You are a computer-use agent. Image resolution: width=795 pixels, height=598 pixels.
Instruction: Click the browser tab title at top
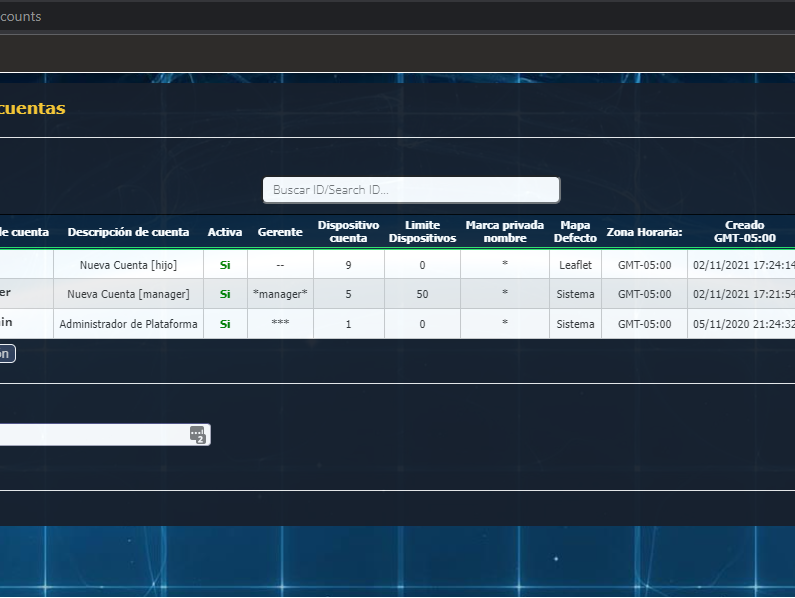coord(20,16)
